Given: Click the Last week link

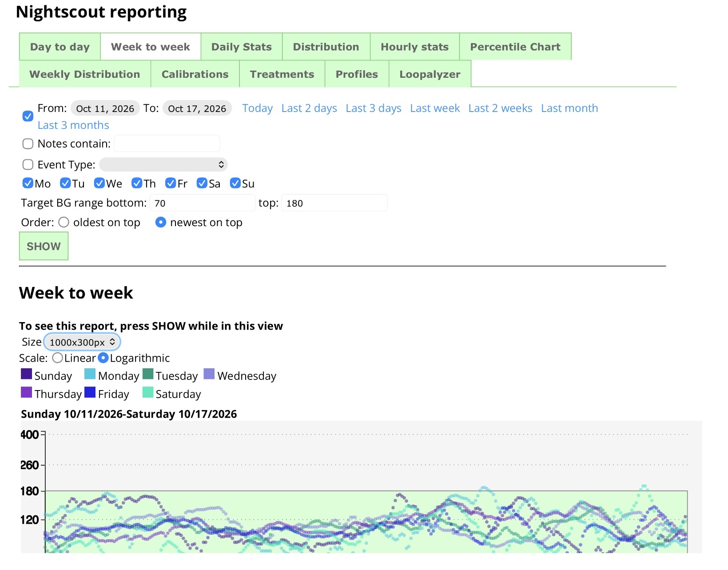Looking at the screenshot, I should (x=435, y=108).
